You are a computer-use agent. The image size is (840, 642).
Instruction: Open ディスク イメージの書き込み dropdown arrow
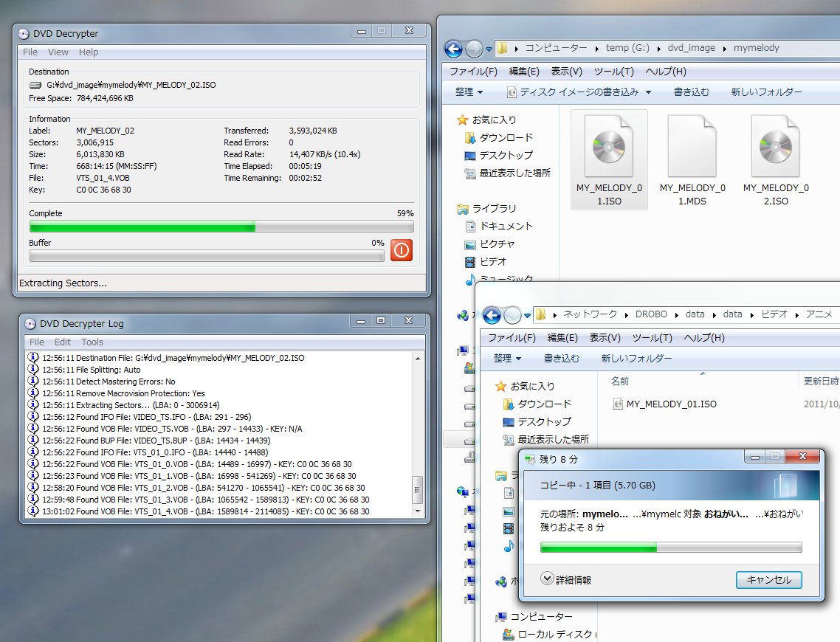(x=648, y=92)
